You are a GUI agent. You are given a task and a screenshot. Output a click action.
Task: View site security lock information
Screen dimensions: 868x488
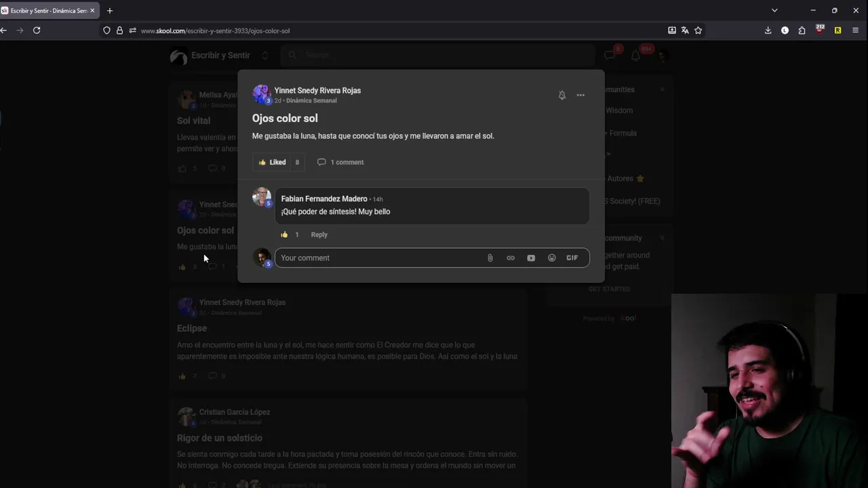pyautogui.click(x=119, y=30)
